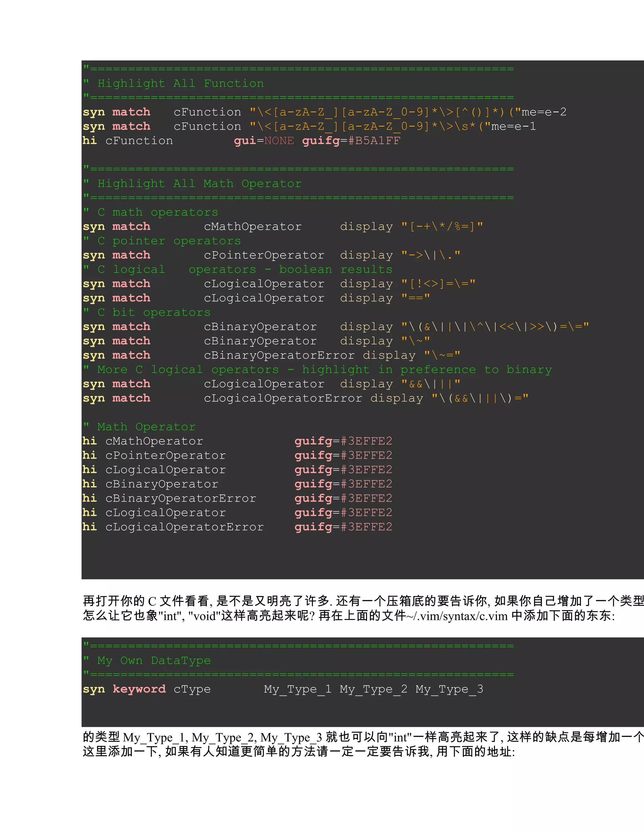Image resolution: width=644 pixels, height=833 pixels.
Task: Click the cMathOperator syn match name
Action: coord(252,227)
